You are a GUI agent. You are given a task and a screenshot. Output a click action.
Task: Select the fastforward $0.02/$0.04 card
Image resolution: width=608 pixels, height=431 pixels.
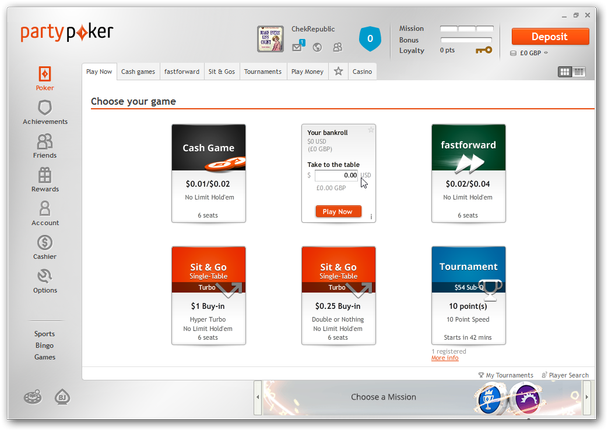(468, 174)
